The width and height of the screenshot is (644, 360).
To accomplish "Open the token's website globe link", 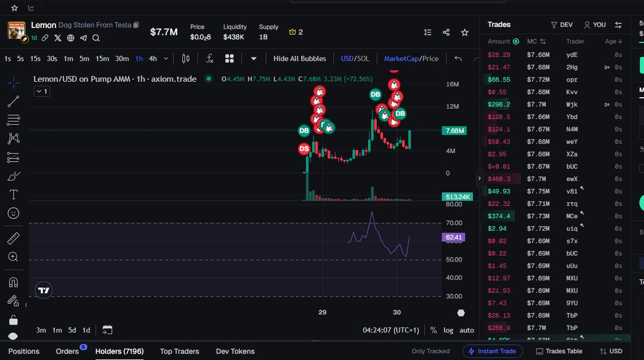I will 70,38.
